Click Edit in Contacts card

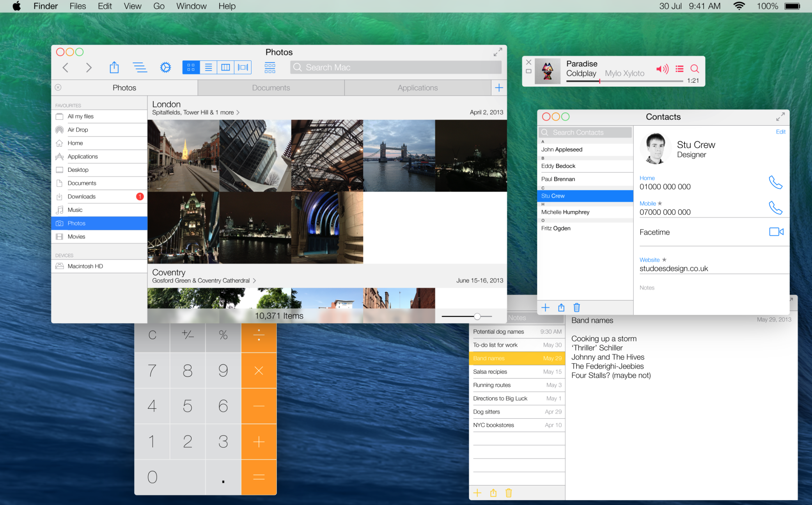pyautogui.click(x=780, y=132)
